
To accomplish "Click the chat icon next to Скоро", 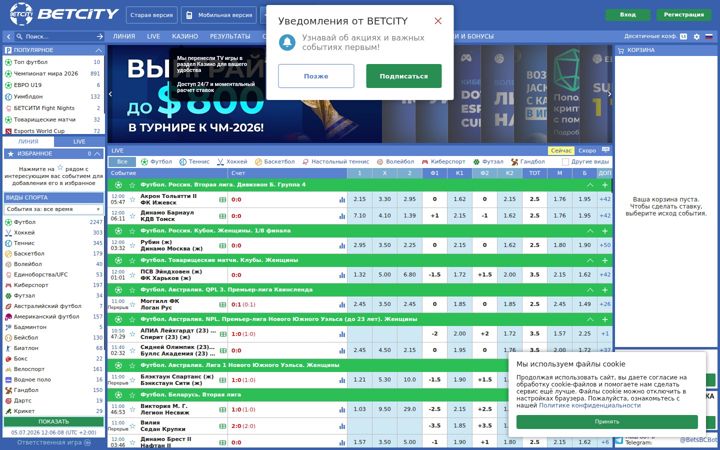I will [606, 150].
